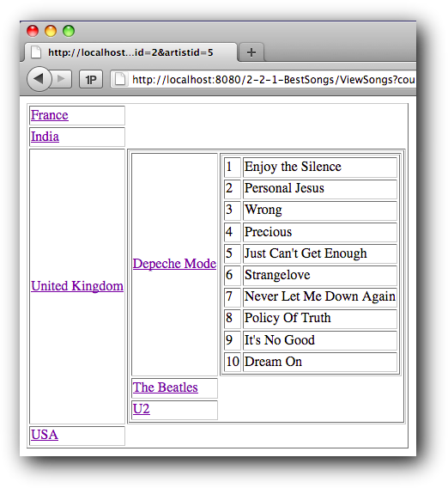Click the Personal Jesus song row
448x488 pixels.
coord(311,189)
